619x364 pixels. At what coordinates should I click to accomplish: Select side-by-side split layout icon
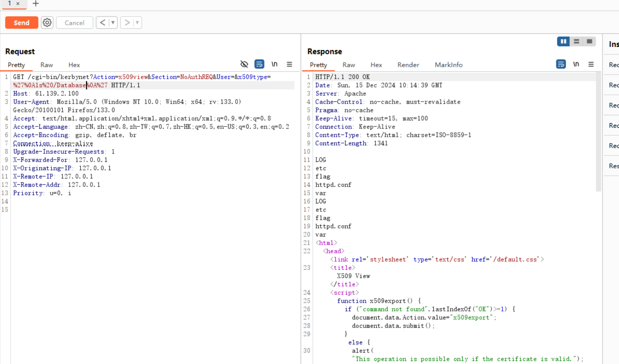[563, 41]
